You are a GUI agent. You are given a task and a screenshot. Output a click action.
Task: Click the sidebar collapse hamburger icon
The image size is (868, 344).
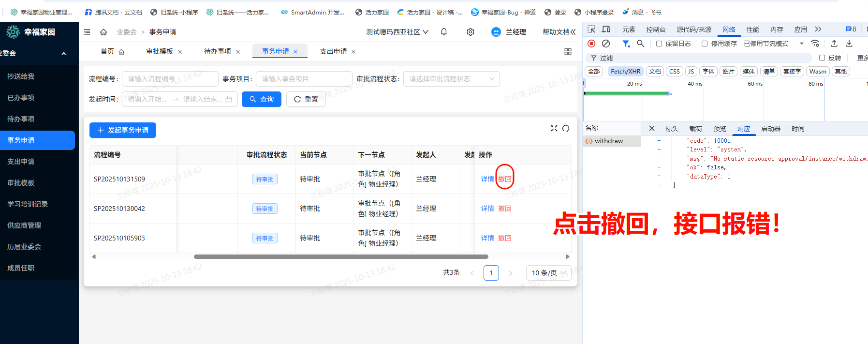(87, 32)
